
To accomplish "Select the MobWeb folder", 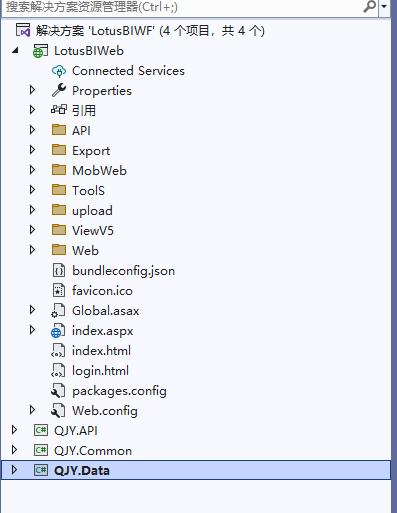I will click(x=99, y=171).
